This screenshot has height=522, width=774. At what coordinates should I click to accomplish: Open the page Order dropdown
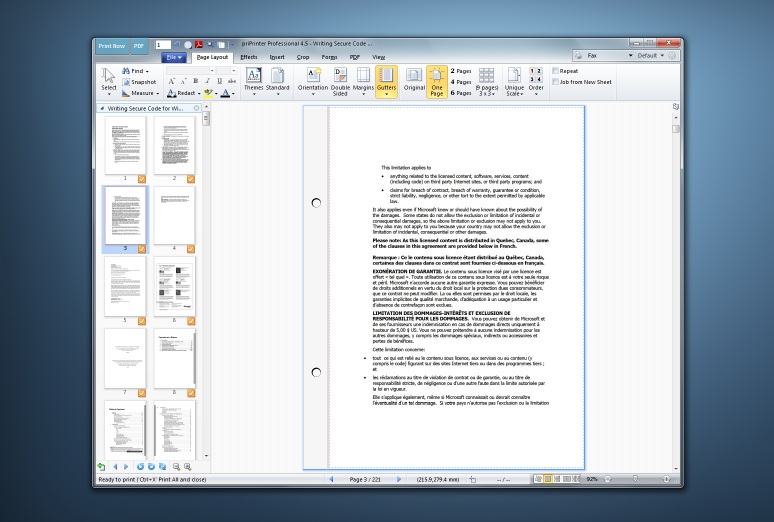pos(536,82)
